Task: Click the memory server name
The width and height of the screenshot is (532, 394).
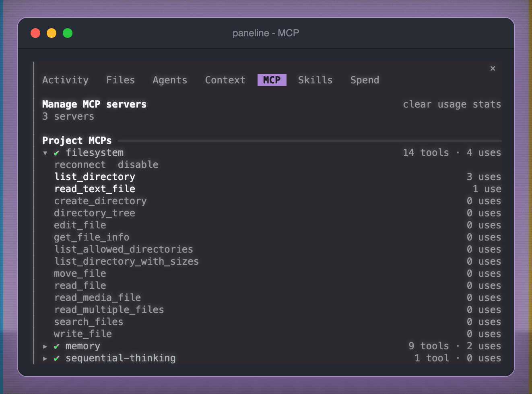Action: tap(83, 346)
